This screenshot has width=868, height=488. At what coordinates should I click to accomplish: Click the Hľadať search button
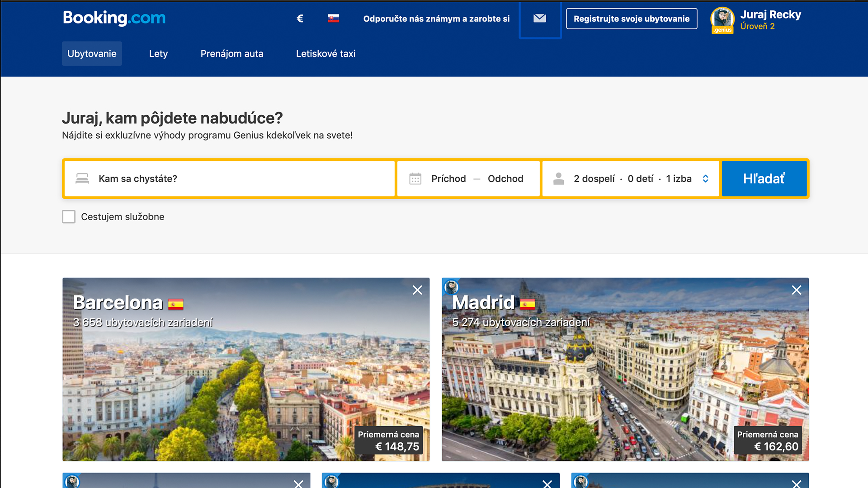(764, 178)
